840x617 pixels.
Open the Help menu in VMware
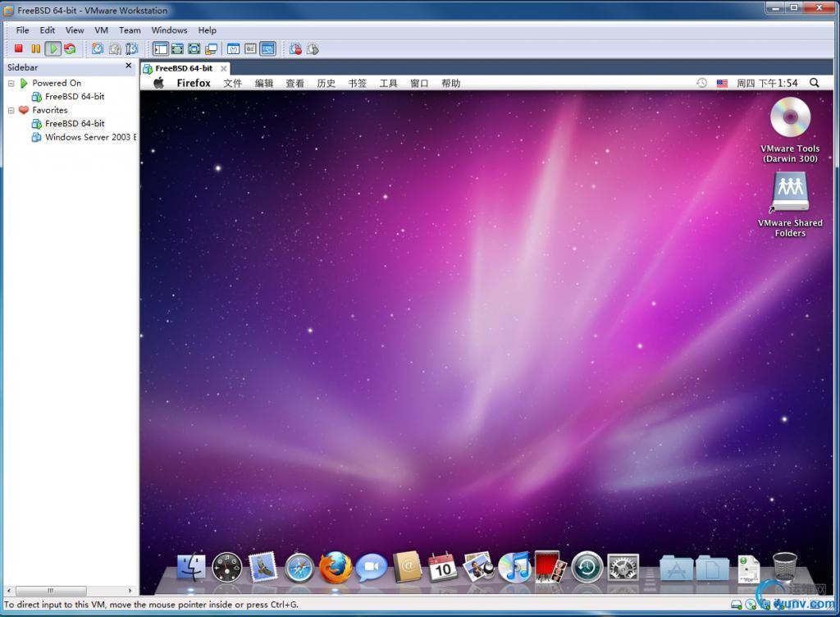[208, 30]
